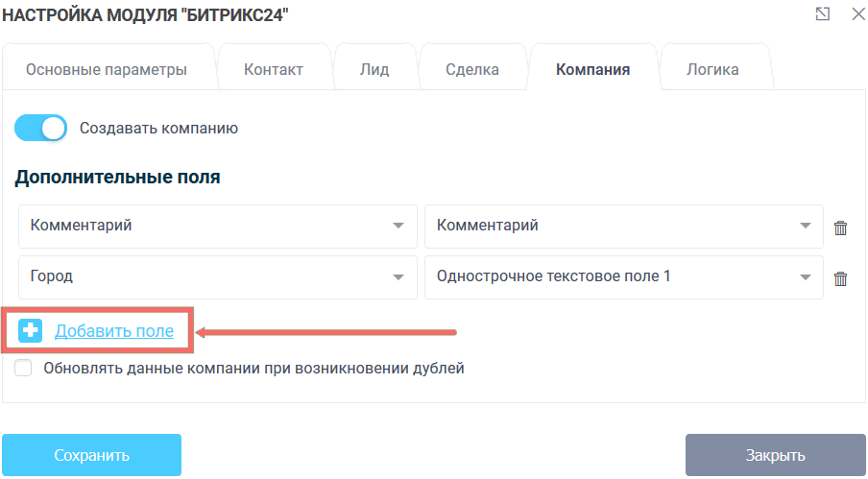
Task: Open the right Комментарий dropdown
Action: click(623, 227)
